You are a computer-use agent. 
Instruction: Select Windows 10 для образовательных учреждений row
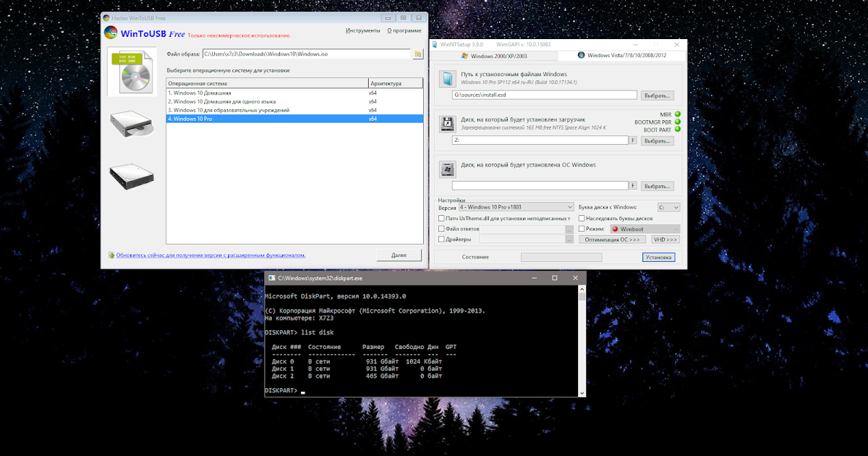tap(294, 110)
